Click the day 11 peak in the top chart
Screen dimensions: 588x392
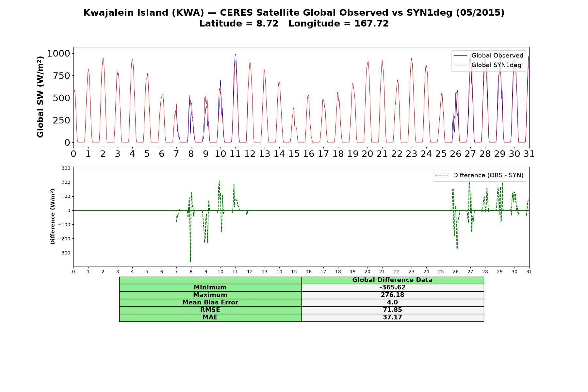[x=235, y=55]
